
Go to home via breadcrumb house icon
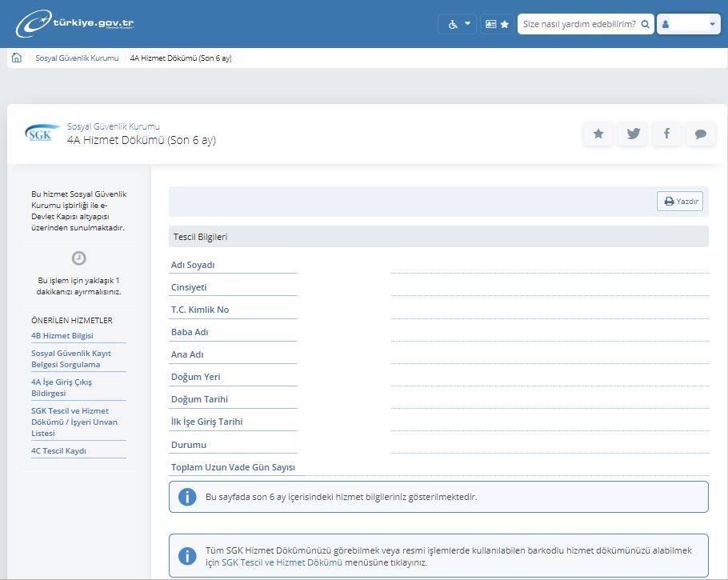coord(17,58)
